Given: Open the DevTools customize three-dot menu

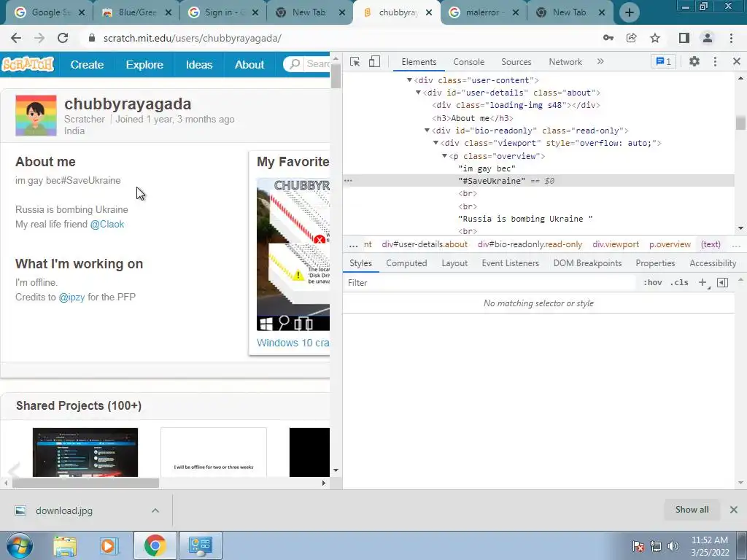Looking at the screenshot, I should (x=715, y=61).
